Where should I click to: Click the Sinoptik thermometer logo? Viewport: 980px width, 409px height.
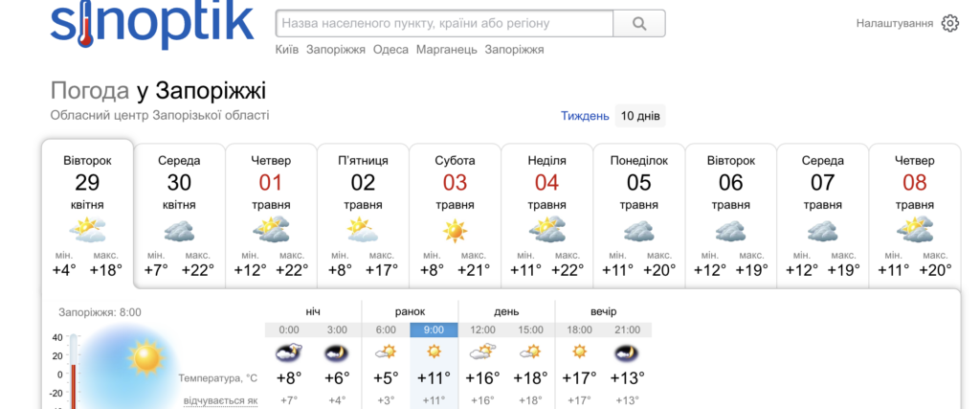151,24
